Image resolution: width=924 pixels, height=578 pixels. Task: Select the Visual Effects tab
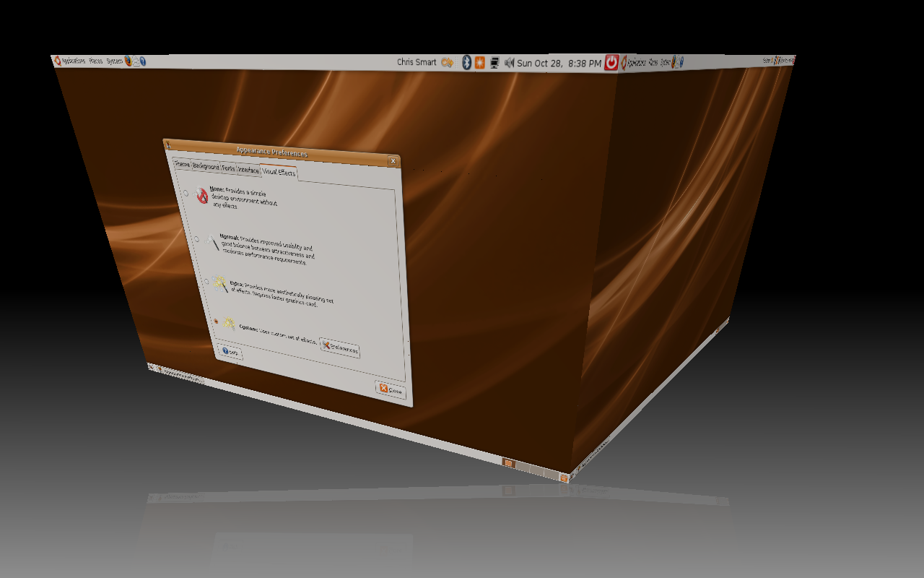click(279, 173)
